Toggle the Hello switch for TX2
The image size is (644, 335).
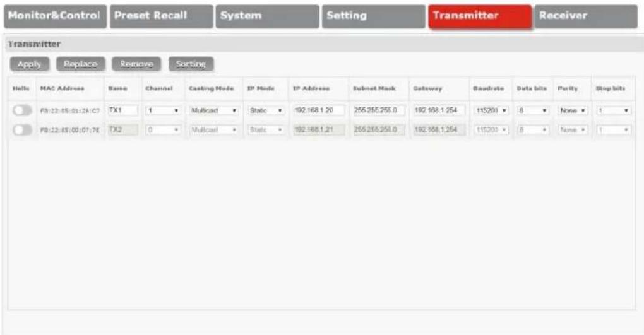tap(22, 130)
